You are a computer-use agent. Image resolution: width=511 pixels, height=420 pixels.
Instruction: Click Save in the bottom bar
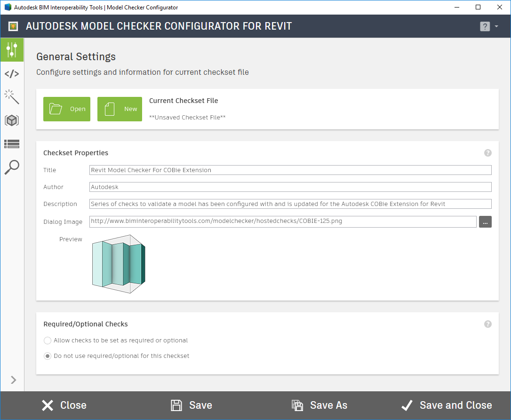[192, 405]
